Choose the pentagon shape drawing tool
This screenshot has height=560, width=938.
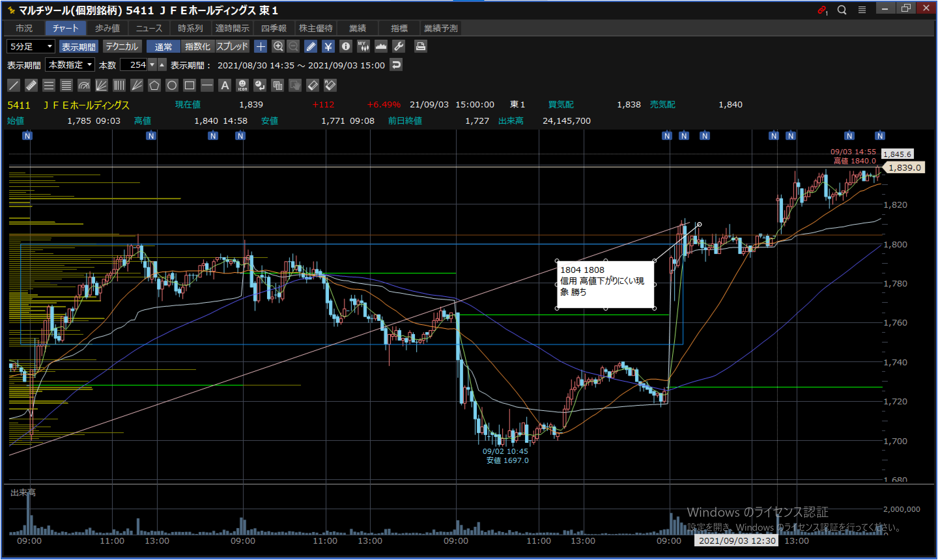(154, 86)
